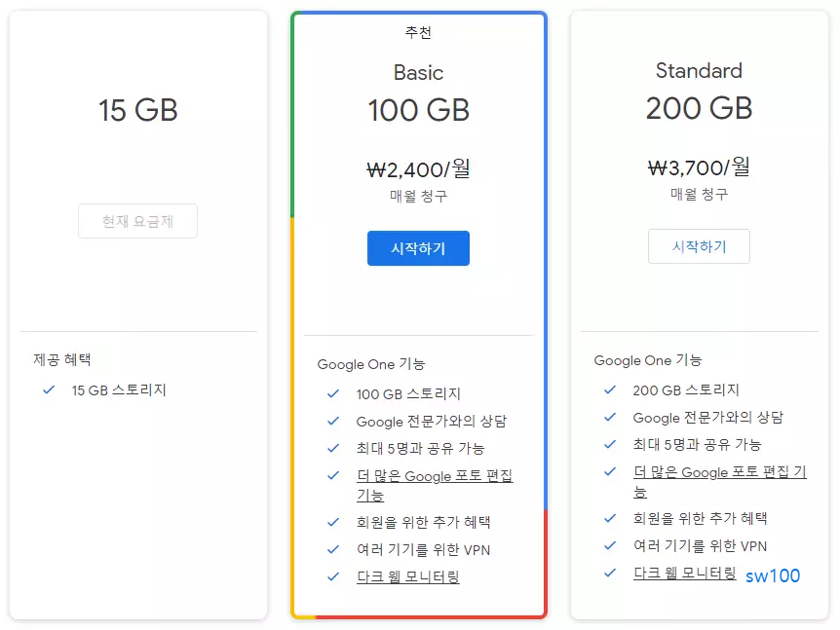Open the 다크 웹 모니터링 link in Basic plan

(x=405, y=576)
